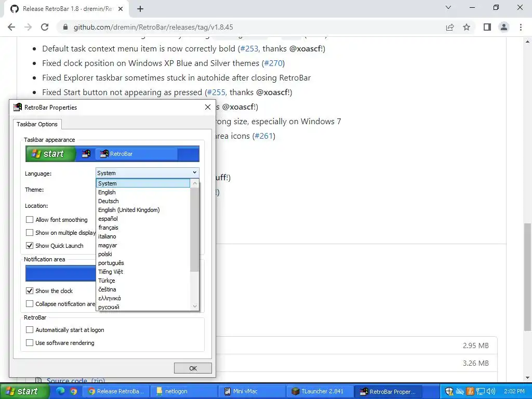The image size is (532, 399).
Task: Open issue link #270
Action: click(x=273, y=63)
